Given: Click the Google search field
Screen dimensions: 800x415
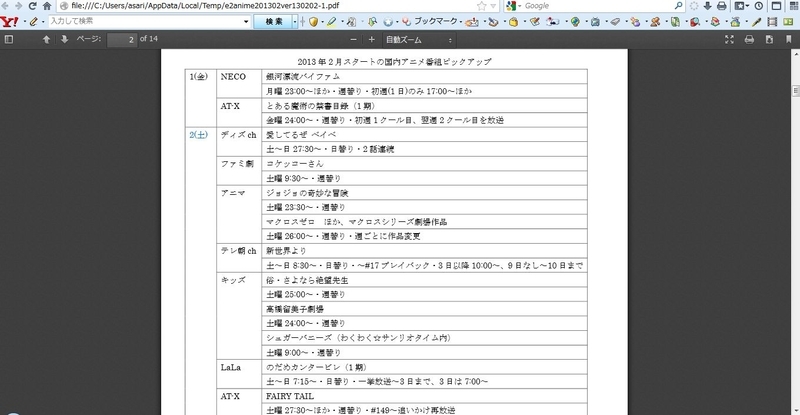Looking at the screenshot, I should pyautogui.click(x=597, y=6).
